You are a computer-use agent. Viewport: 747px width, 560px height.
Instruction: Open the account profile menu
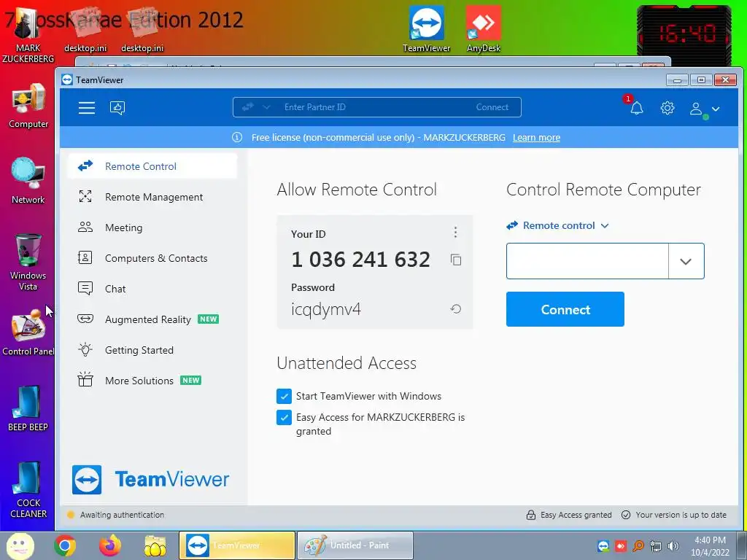point(704,109)
